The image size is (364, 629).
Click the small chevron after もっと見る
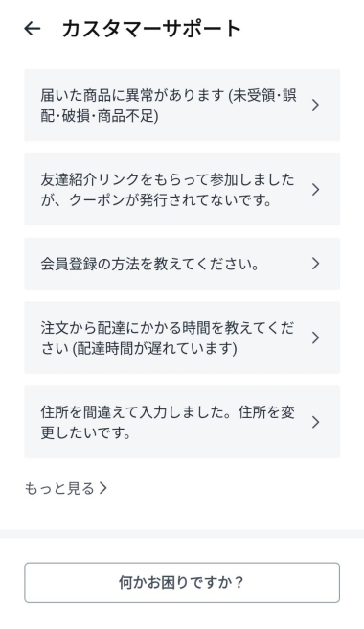tap(103, 488)
